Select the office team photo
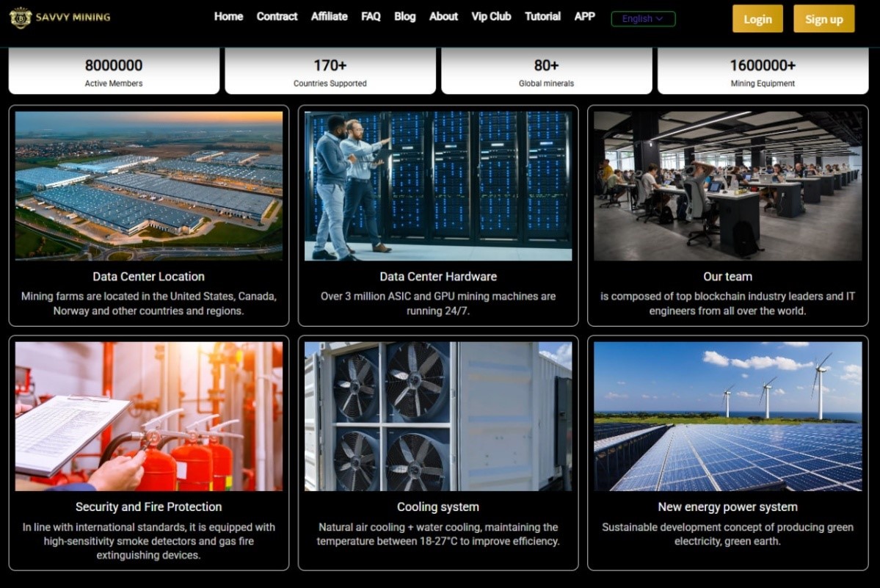Viewport: 880px width, 588px height. [727, 186]
